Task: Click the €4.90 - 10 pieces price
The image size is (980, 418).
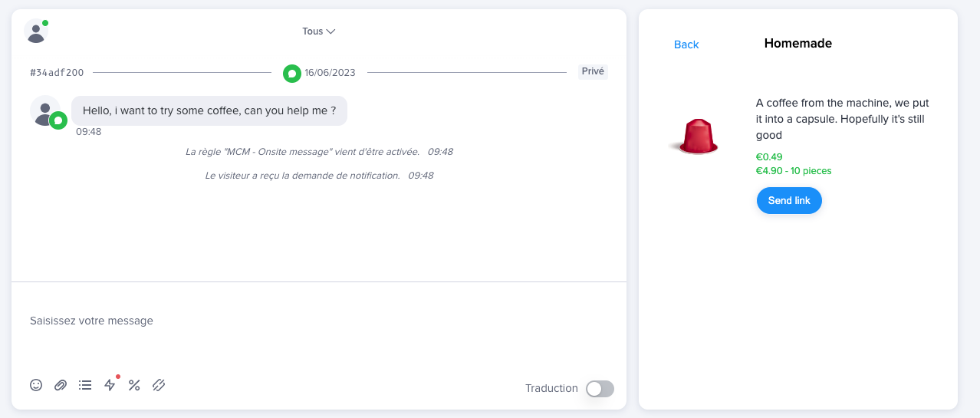Action: pos(794,171)
